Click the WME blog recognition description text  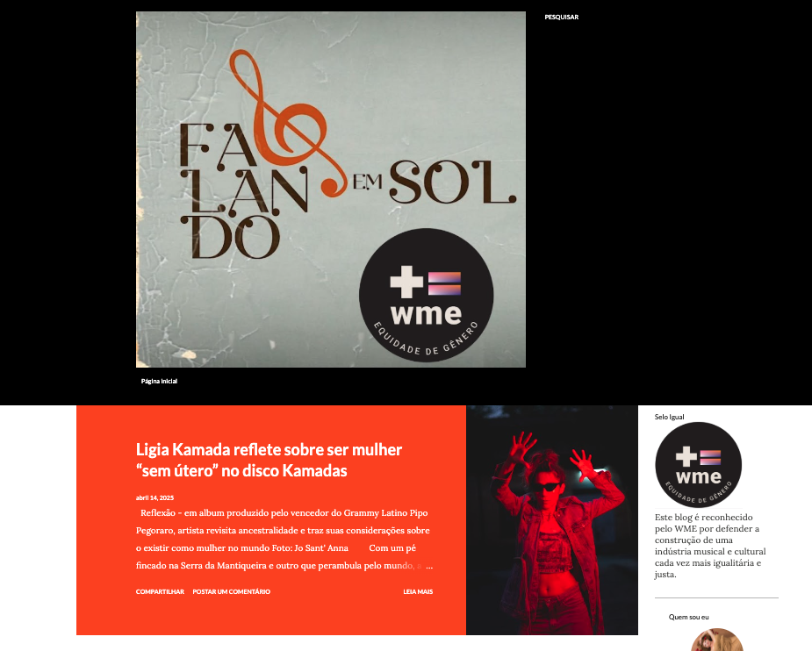710,546
